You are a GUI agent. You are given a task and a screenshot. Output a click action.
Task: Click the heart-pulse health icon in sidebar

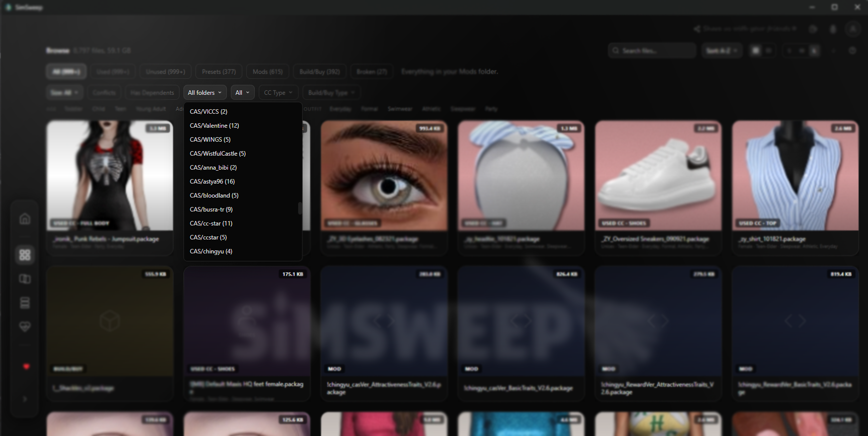click(x=25, y=327)
